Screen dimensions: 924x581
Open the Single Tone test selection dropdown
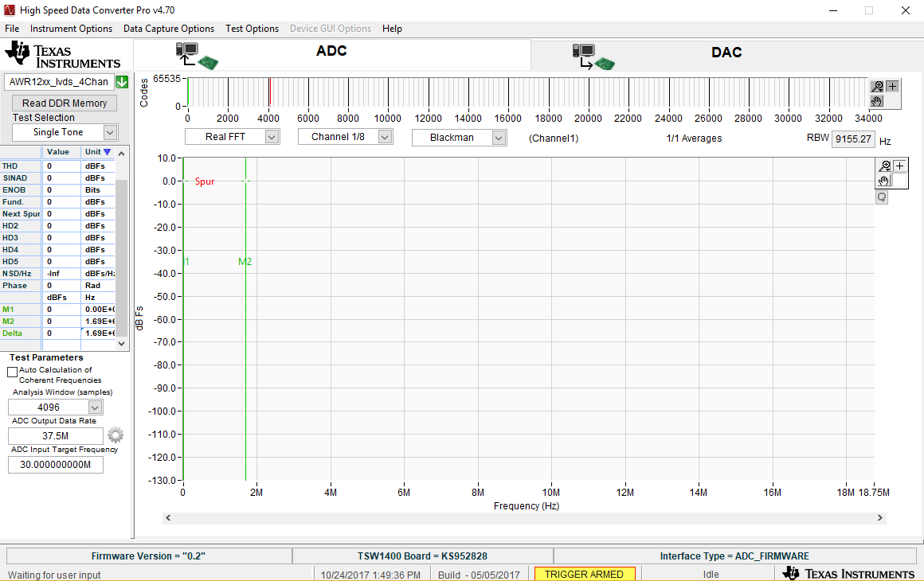pyautogui.click(x=65, y=132)
